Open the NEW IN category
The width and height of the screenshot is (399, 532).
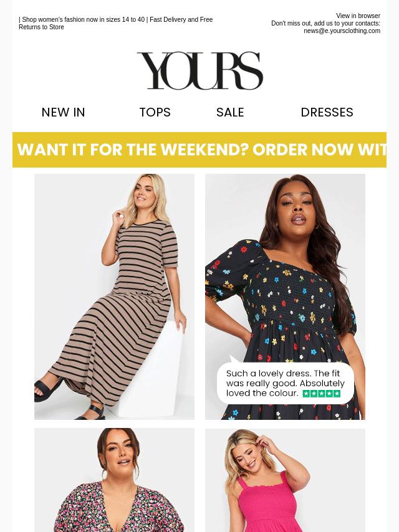click(63, 112)
